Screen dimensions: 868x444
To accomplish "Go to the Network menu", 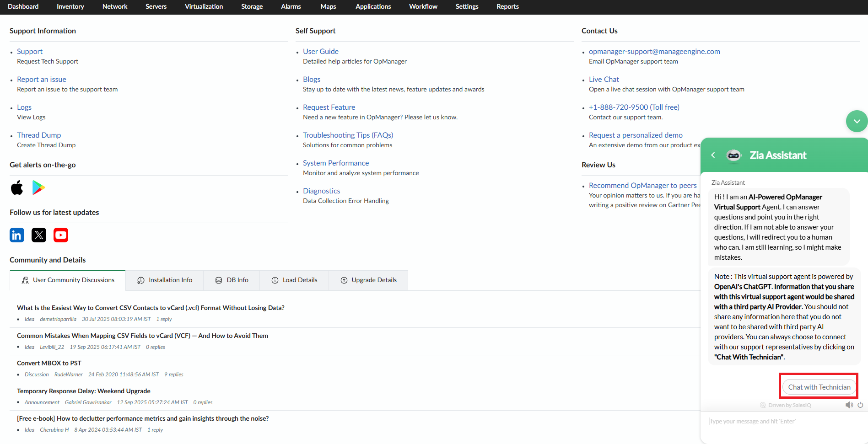I will (x=115, y=6).
